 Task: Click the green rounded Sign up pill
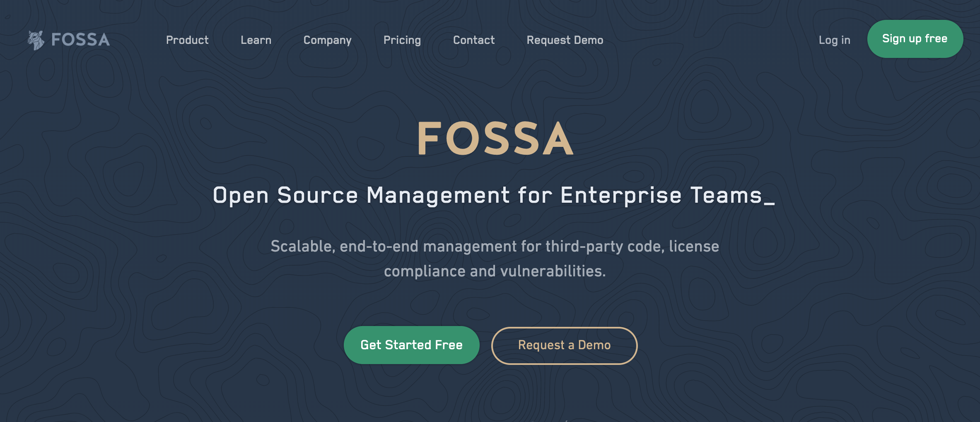coord(915,38)
